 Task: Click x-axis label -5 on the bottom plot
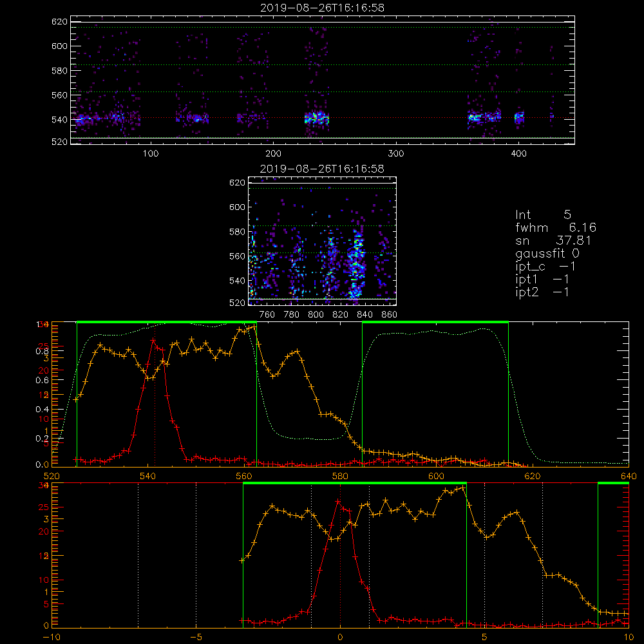[x=196, y=637]
